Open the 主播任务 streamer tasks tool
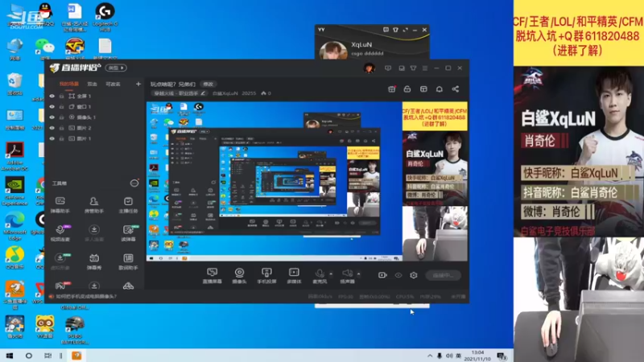Viewport: 644px width, 362px height. pos(128,204)
